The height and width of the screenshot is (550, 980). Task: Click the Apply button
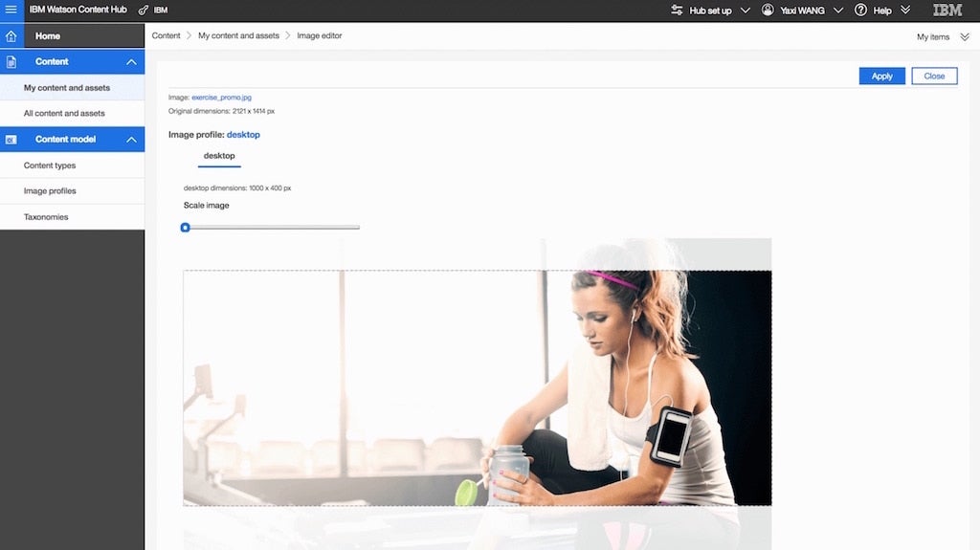pyautogui.click(x=881, y=76)
